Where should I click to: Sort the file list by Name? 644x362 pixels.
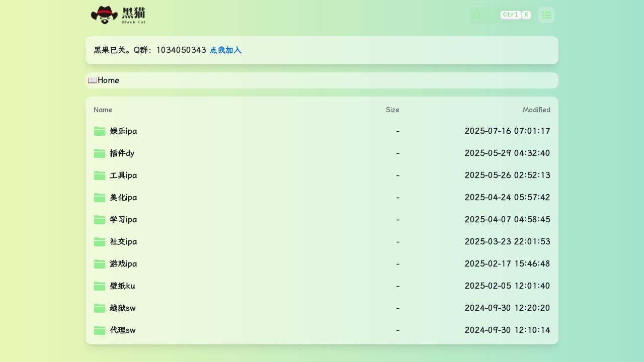click(103, 110)
